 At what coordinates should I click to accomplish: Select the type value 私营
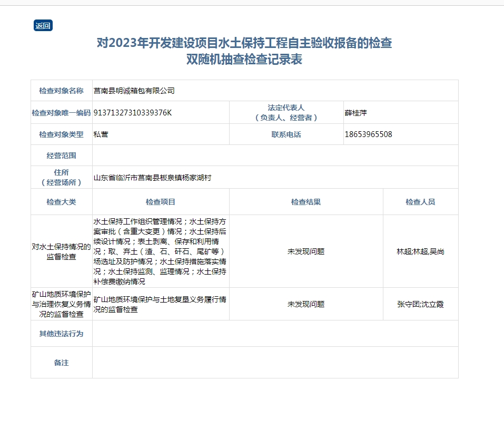101,134
